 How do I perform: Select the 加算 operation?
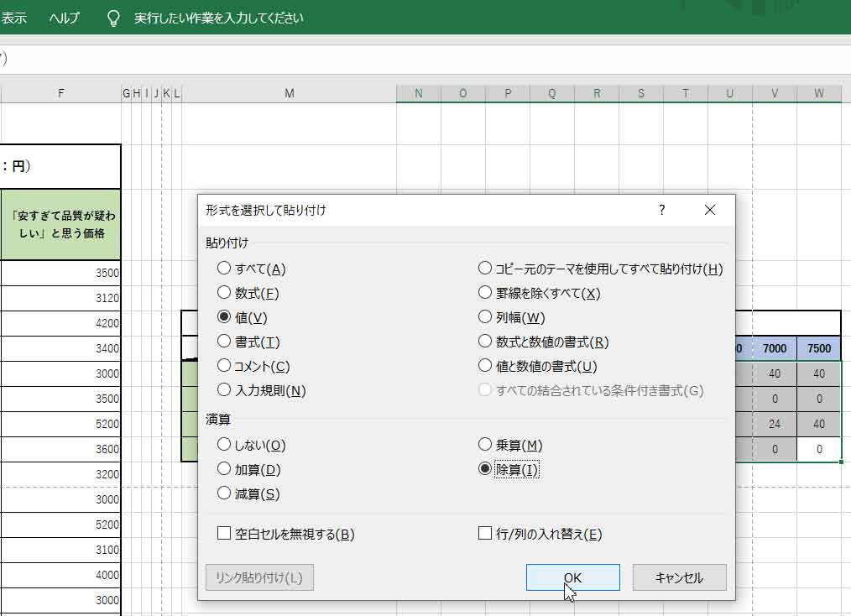click(222, 469)
